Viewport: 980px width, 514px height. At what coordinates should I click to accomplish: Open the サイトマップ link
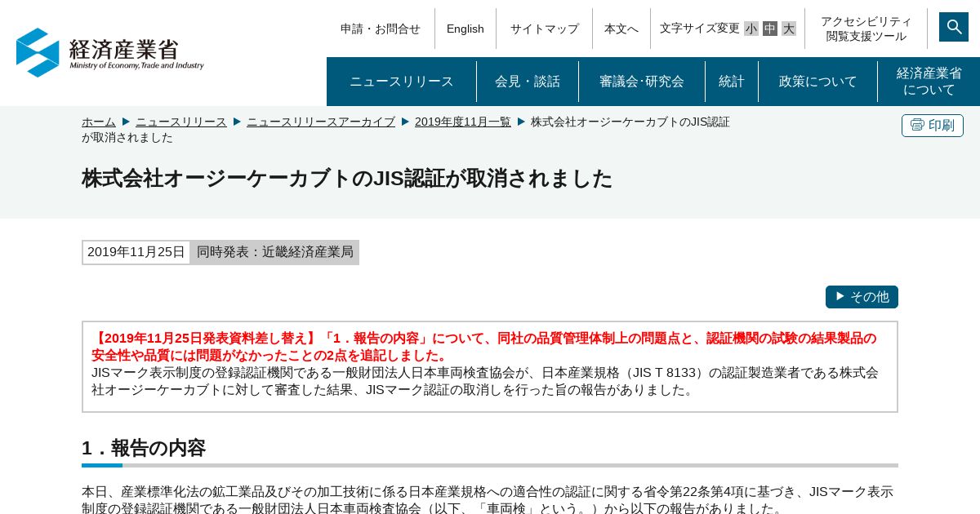[x=545, y=29]
